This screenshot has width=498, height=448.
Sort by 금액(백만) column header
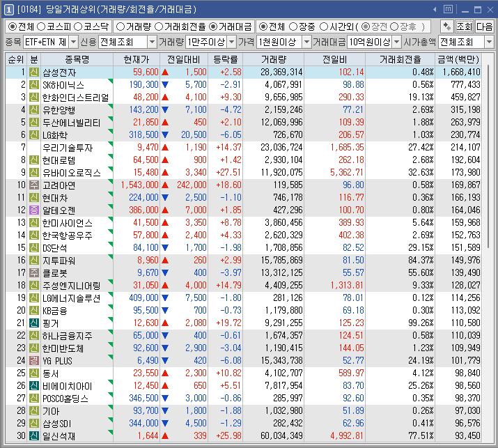[458, 59]
